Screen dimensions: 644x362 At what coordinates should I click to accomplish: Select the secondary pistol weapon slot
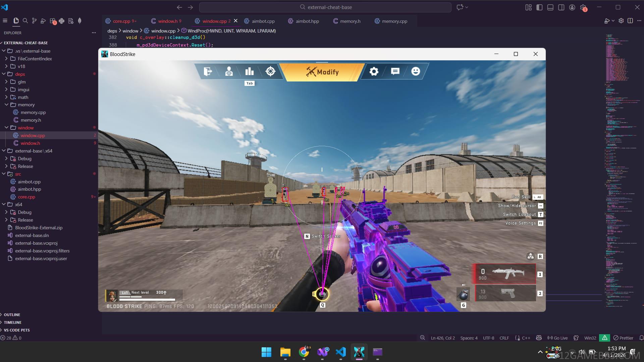[505, 293]
